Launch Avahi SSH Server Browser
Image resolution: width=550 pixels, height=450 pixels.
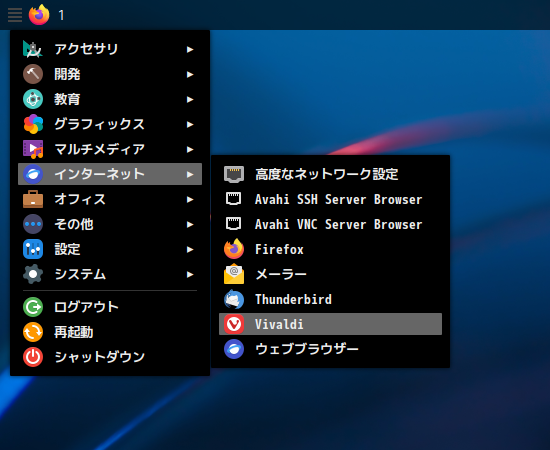pyautogui.click(x=330, y=199)
